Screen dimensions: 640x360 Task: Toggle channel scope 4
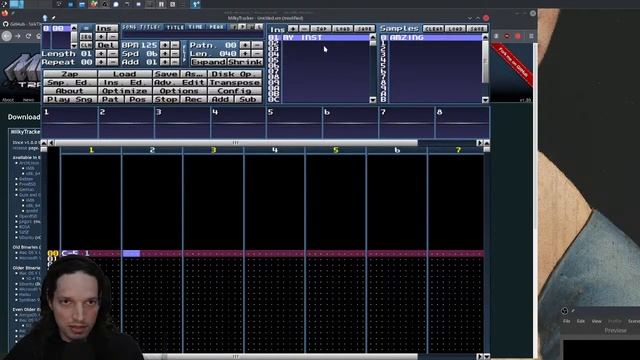coord(238,122)
